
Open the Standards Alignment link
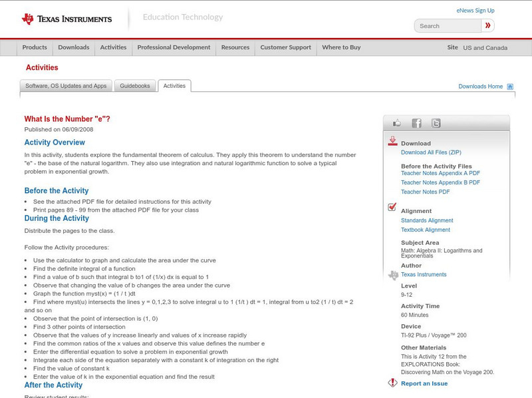coord(427,220)
